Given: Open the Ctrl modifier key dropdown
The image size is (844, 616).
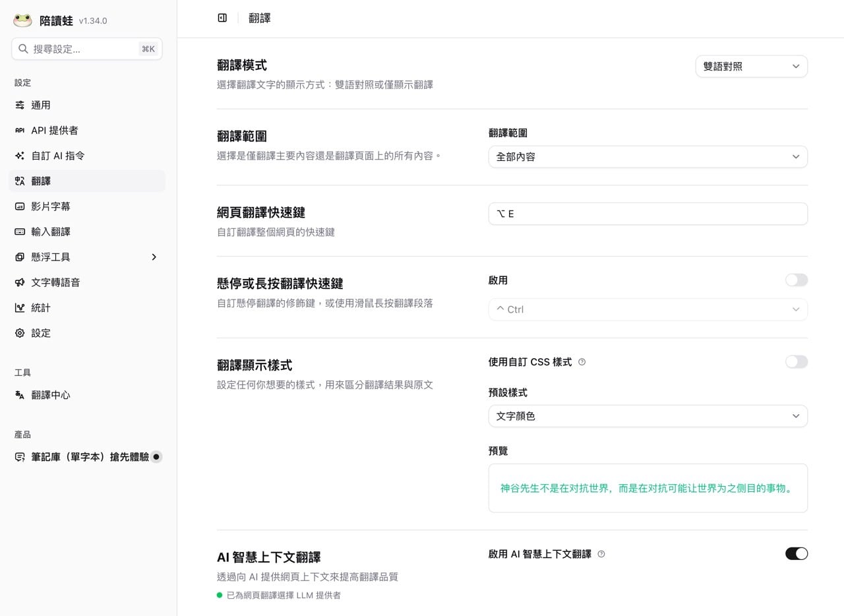Looking at the screenshot, I should pyautogui.click(x=648, y=309).
